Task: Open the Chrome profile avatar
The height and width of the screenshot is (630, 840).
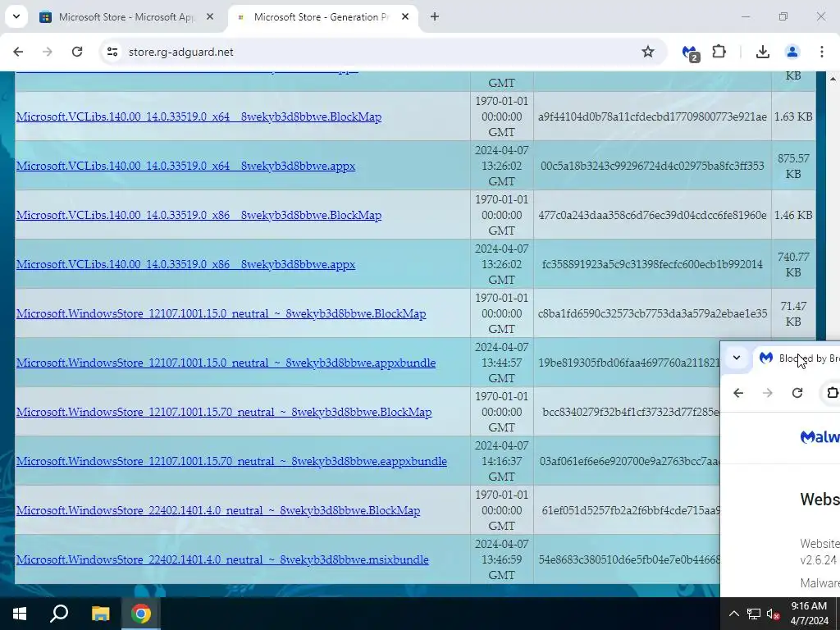Action: (792, 52)
